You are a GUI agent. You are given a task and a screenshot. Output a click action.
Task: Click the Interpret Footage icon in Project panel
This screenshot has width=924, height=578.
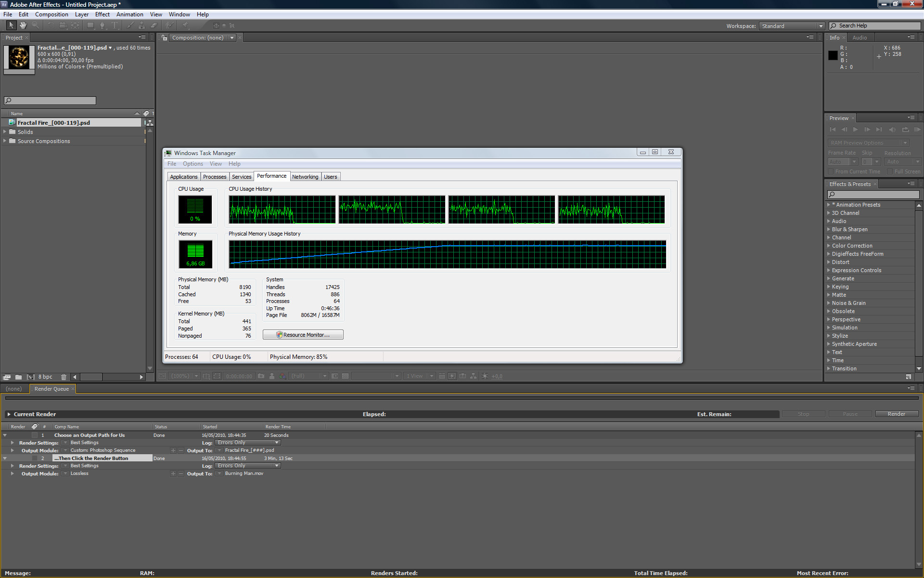[x=7, y=377]
